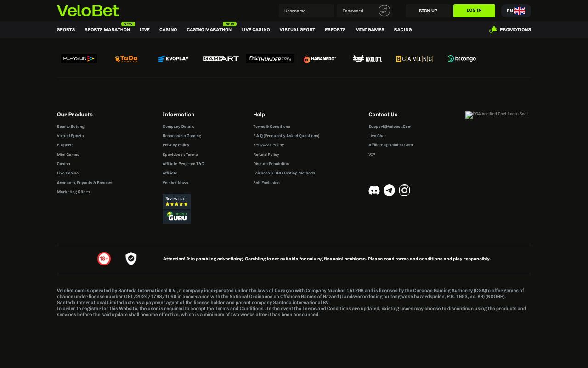Open the CASINO menu item

pos(168,30)
